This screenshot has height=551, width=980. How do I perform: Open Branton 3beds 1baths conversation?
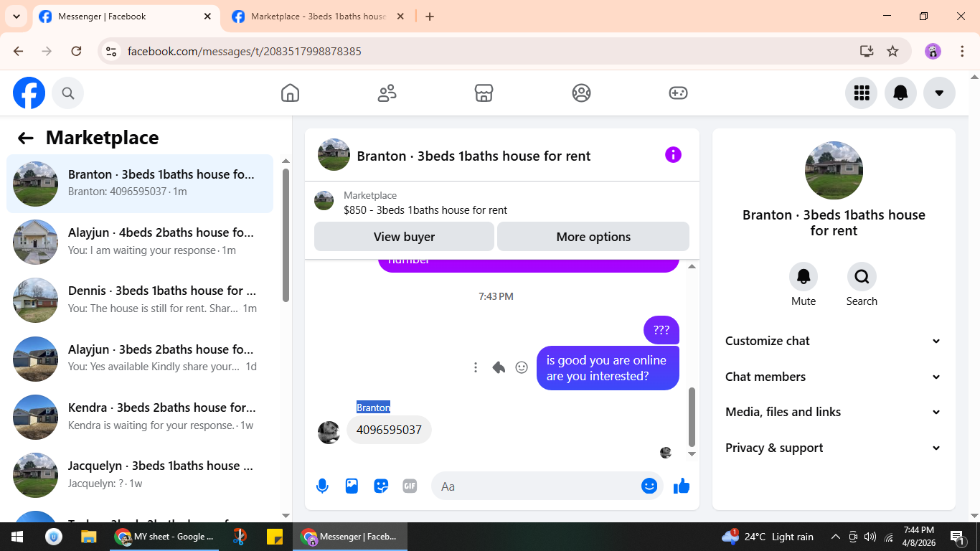140,184
